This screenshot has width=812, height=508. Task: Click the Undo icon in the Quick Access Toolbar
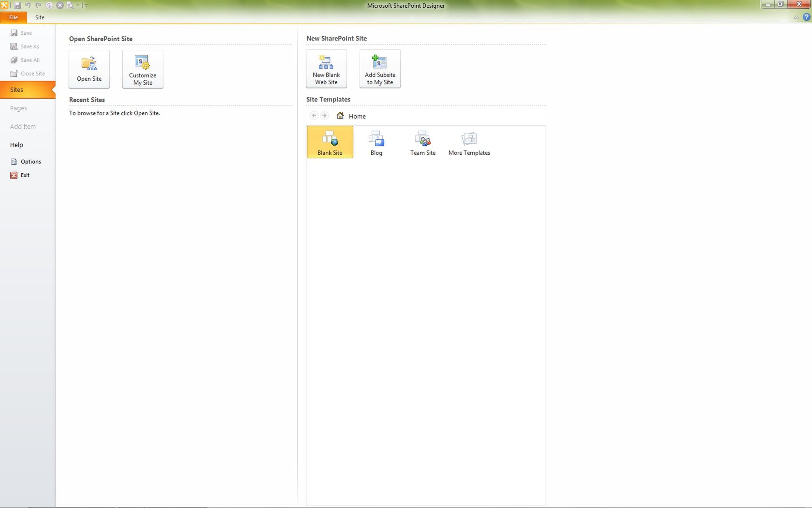point(28,5)
